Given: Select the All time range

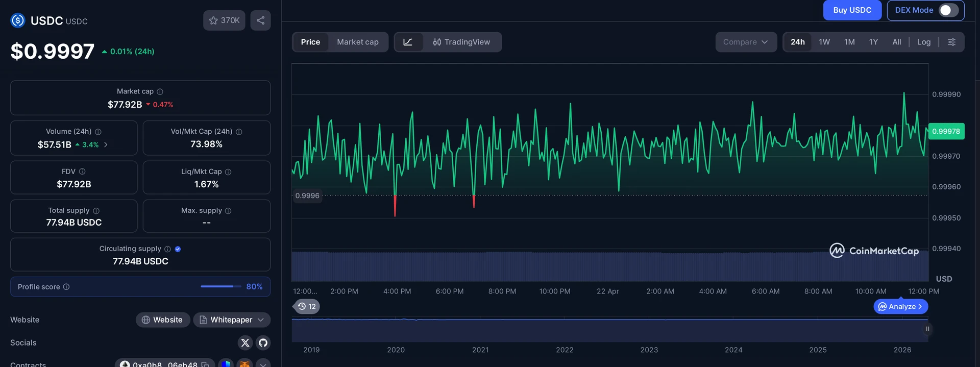Looking at the screenshot, I should [x=897, y=42].
